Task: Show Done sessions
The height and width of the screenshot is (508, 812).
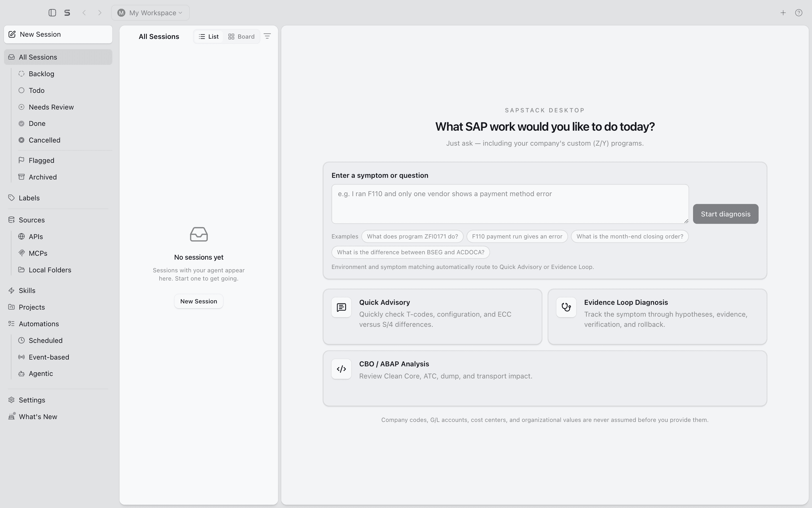Action: (x=63, y=123)
